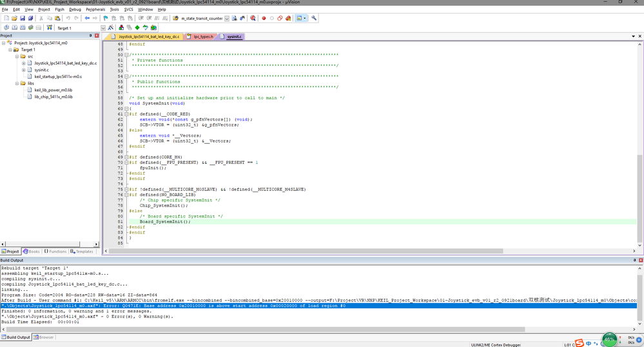Indent the selected lines with the indent icon

(141, 18)
